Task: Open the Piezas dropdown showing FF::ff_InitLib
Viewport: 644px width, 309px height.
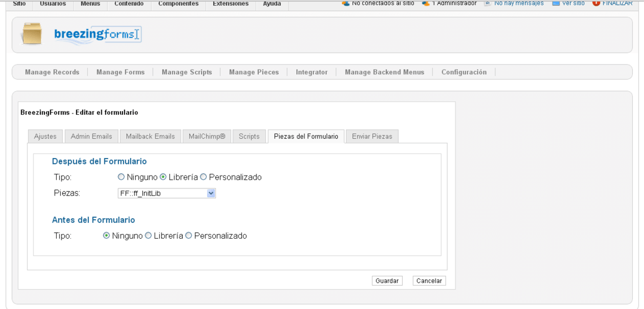Action: tap(166, 193)
